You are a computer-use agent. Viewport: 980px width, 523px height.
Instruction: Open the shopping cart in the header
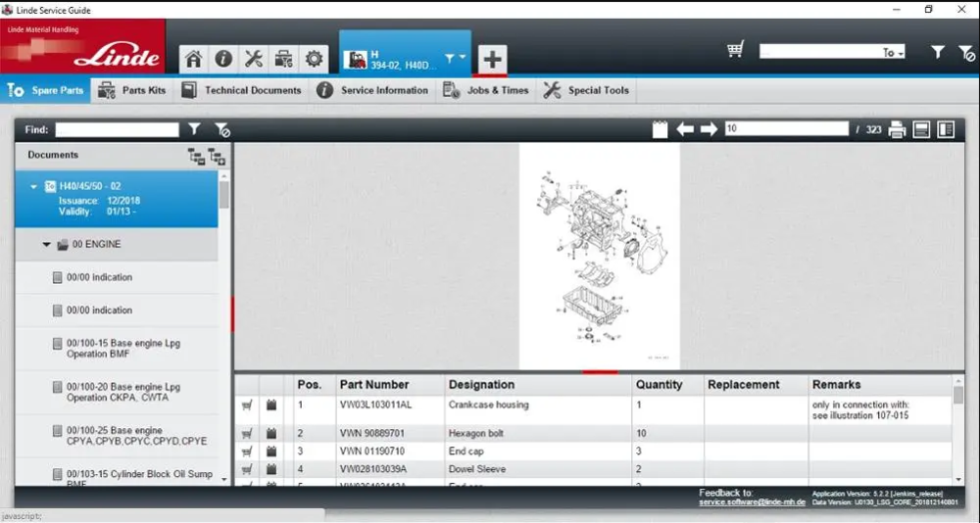pyautogui.click(x=736, y=51)
